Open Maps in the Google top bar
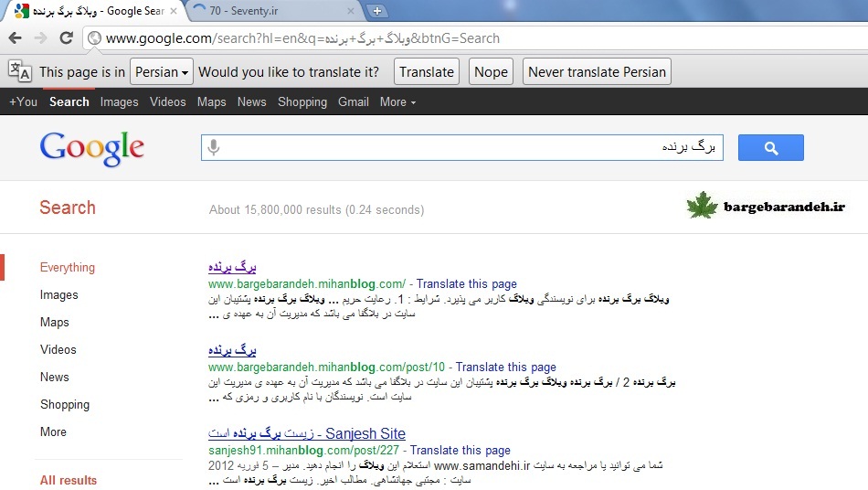868x490 pixels. click(211, 101)
